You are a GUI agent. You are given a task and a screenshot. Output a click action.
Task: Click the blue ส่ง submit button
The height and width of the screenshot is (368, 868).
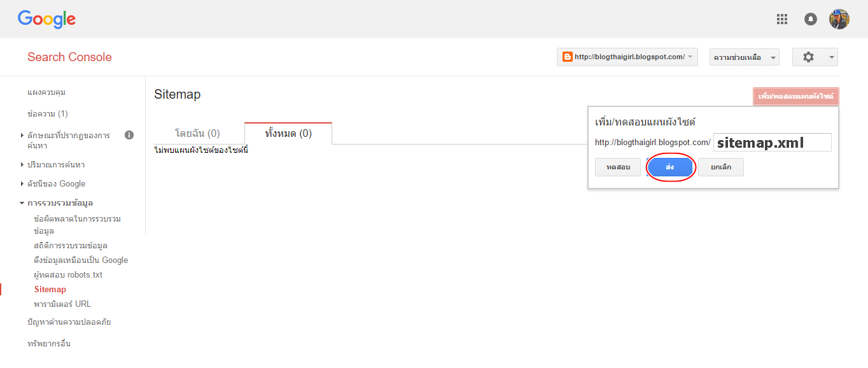(x=669, y=167)
